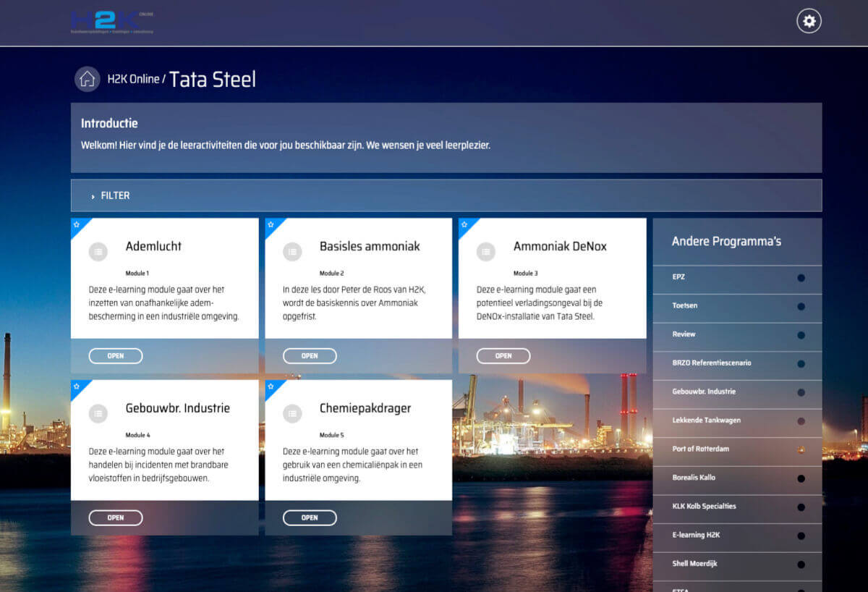Click status dot next to Shell Moerdijk
The width and height of the screenshot is (868, 592).
801,564
